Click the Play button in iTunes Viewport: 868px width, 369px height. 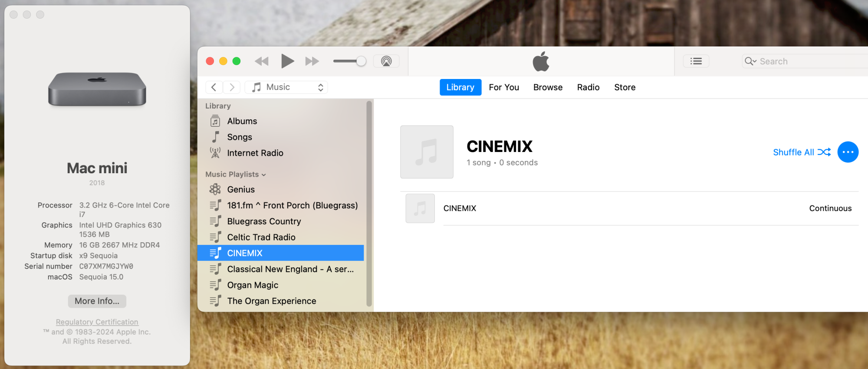coord(287,61)
